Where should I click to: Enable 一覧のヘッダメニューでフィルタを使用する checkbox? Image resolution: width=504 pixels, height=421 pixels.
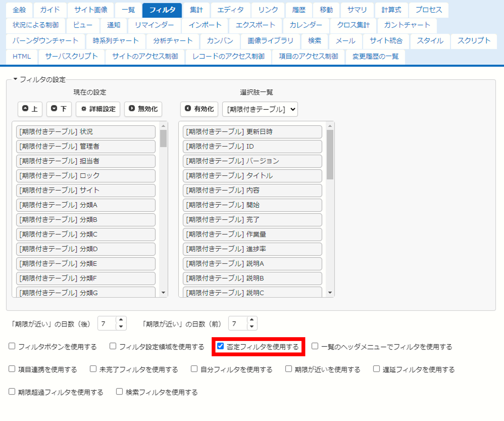(315, 346)
